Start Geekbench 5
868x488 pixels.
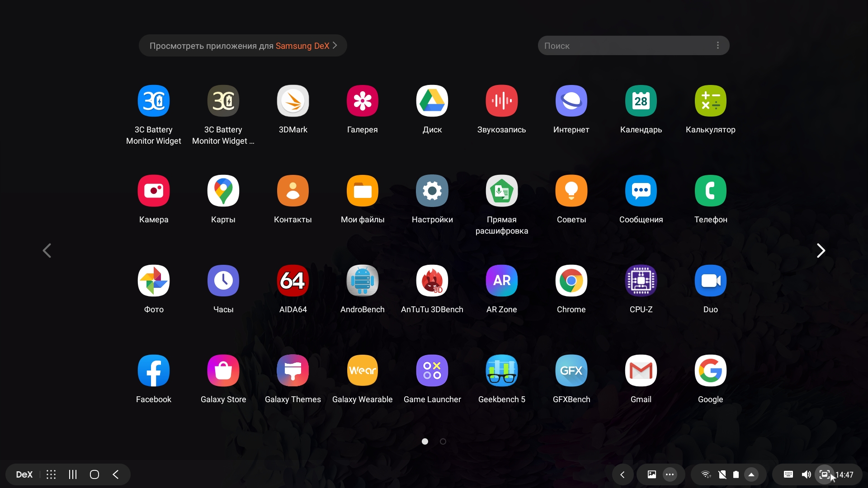tap(501, 371)
